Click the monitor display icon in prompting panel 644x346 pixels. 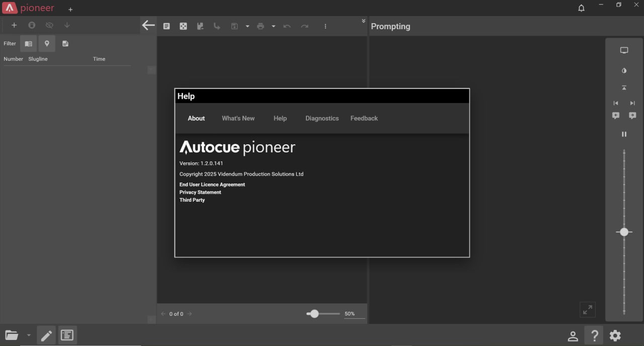click(x=624, y=50)
